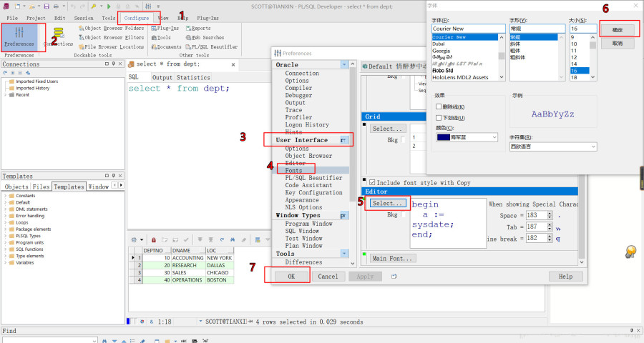Collapse the Tools preferences section
The image size is (644, 343).
[344, 254]
